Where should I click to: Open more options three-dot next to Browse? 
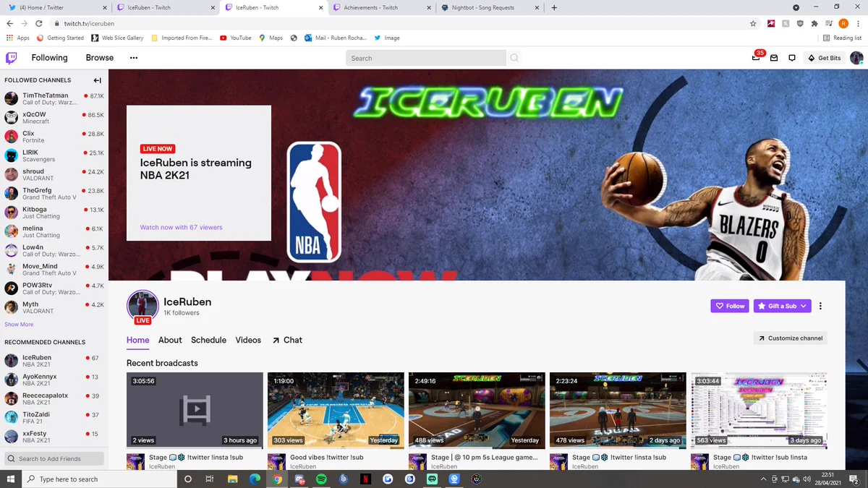point(135,58)
